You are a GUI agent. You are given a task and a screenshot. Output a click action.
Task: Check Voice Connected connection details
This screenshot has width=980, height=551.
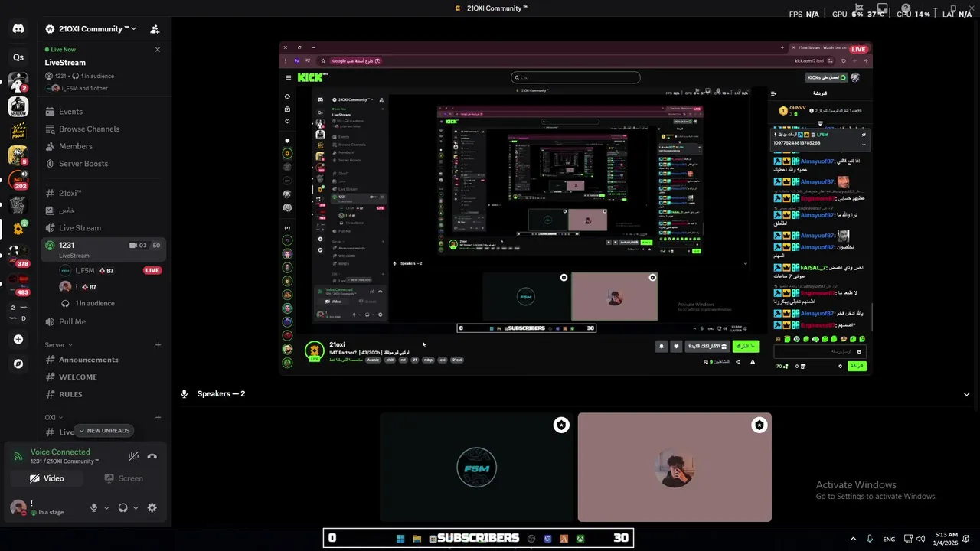click(x=60, y=452)
